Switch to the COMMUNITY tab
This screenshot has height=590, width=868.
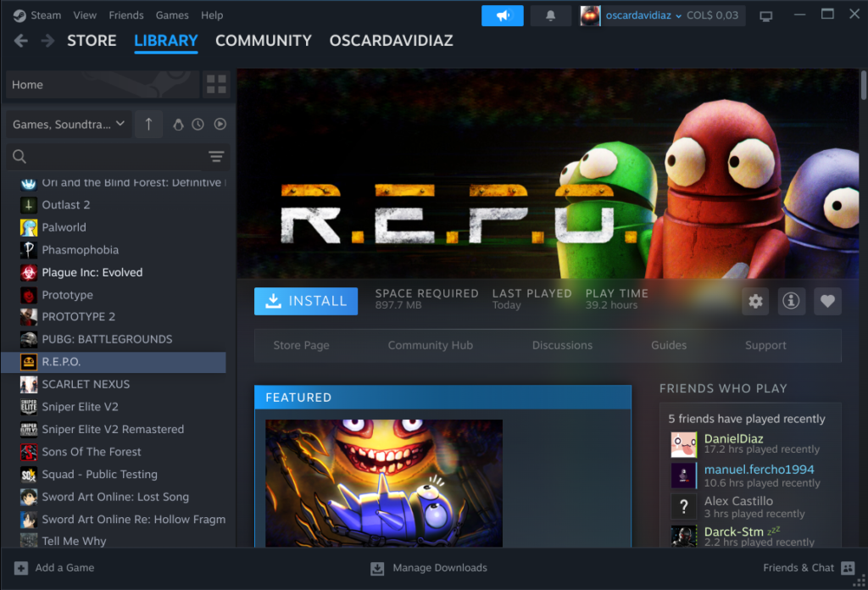pos(264,41)
